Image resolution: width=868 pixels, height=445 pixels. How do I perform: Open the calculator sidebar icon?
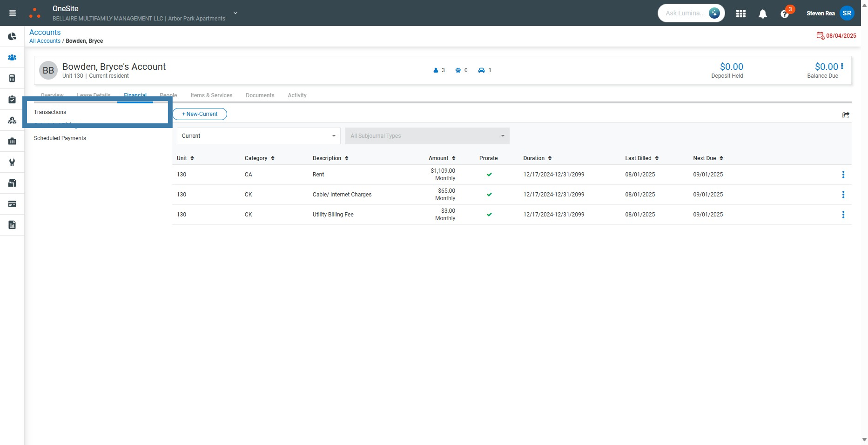12,78
